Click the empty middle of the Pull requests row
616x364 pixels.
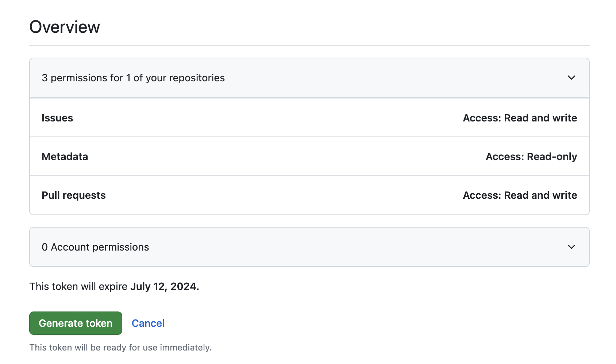pos(285,195)
